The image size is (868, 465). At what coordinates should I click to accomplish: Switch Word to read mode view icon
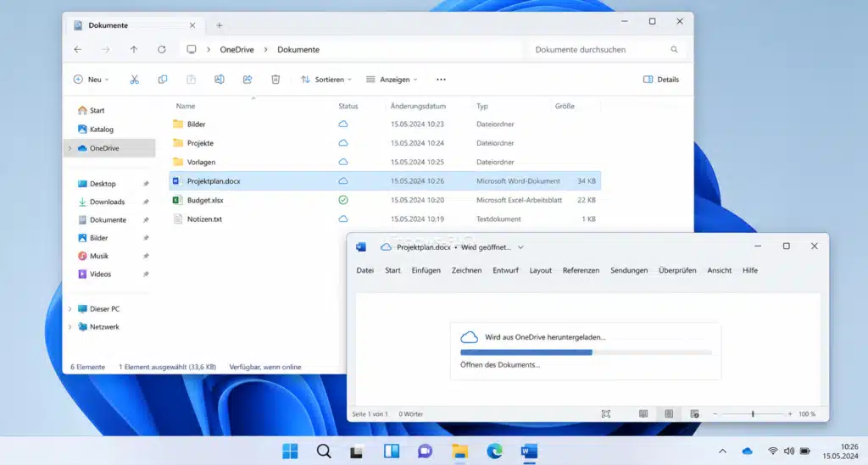click(x=643, y=413)
